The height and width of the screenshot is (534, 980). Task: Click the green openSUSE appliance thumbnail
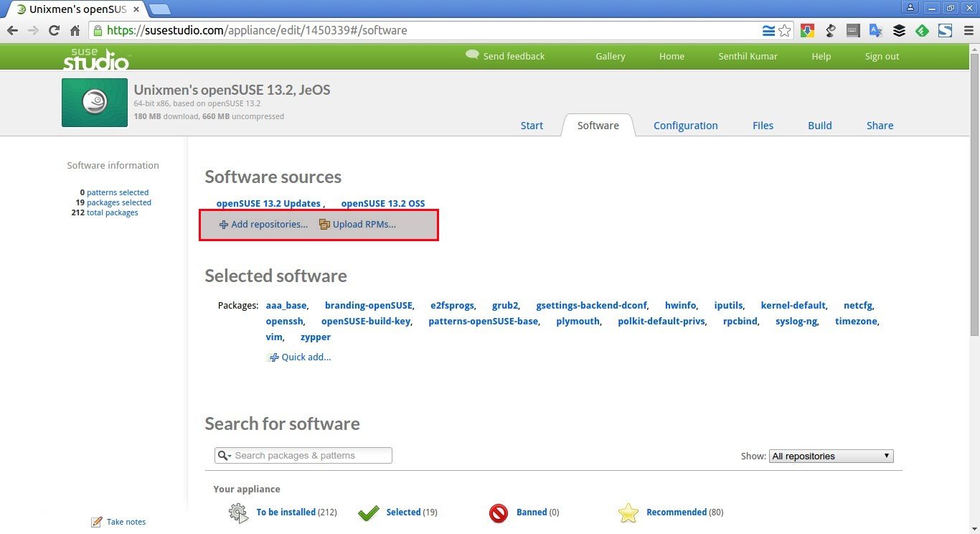[x=95, y=103]
